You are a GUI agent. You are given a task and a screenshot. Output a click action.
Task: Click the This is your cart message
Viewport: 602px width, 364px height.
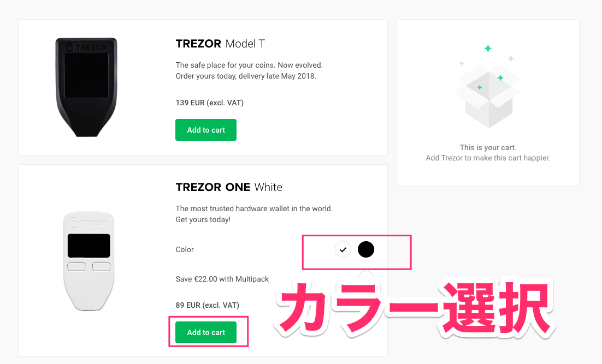click(488, 147)
